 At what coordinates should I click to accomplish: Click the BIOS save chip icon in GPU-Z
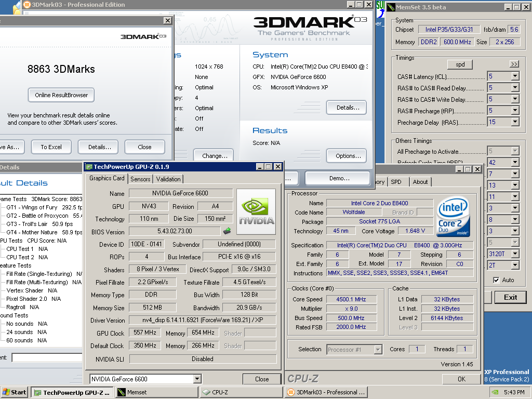[x=227, y=231]
